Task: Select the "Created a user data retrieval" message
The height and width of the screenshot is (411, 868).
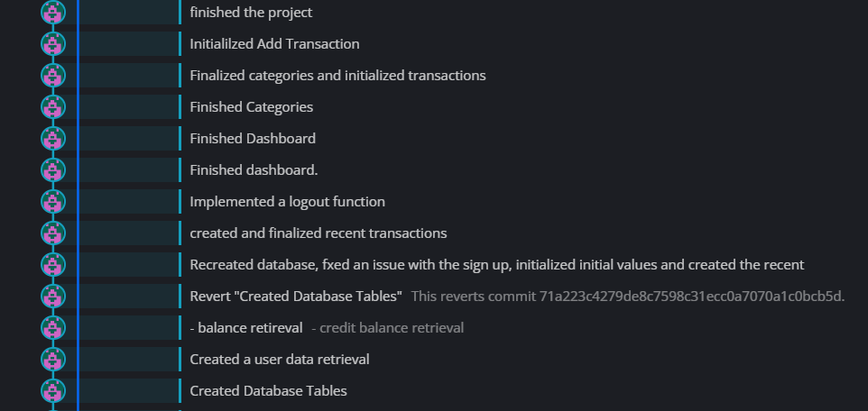Action: (279, 360)
